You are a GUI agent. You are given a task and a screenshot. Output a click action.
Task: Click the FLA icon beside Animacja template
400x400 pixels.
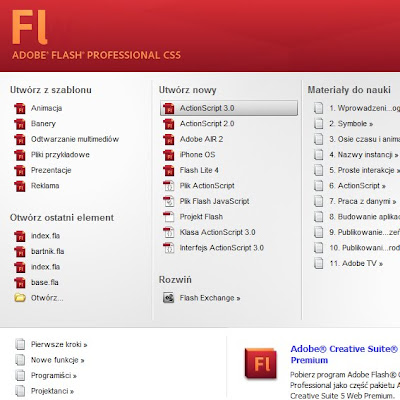[20, 108]
